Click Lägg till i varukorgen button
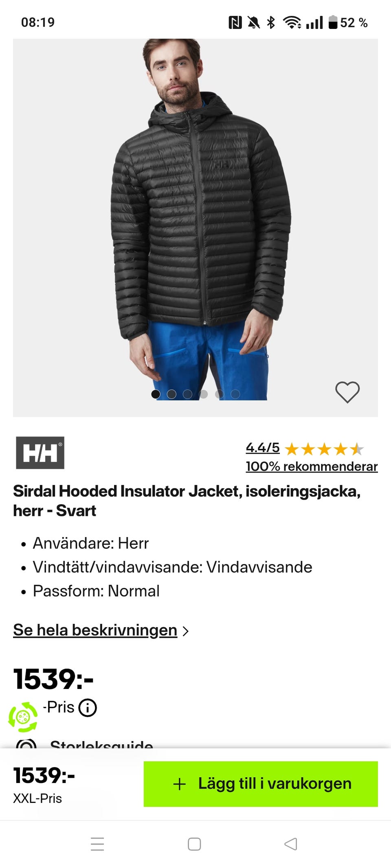391x868 pixels. (x=261, y=784)
